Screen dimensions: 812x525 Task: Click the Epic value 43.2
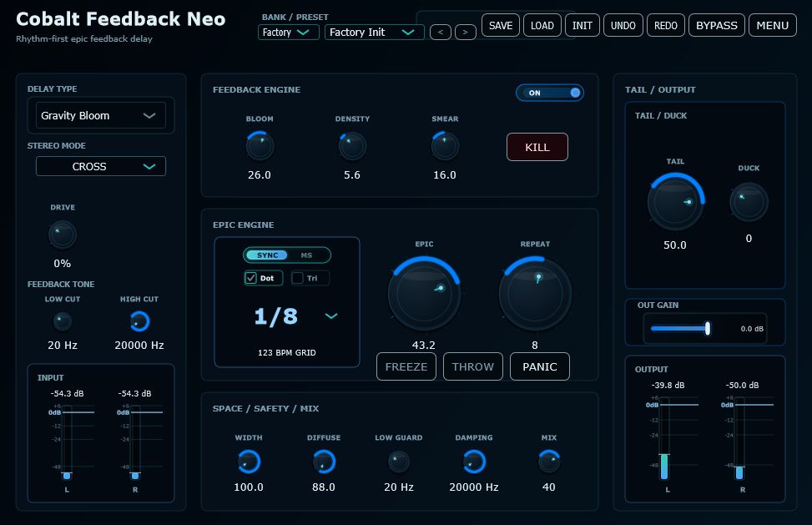(424, 345)
